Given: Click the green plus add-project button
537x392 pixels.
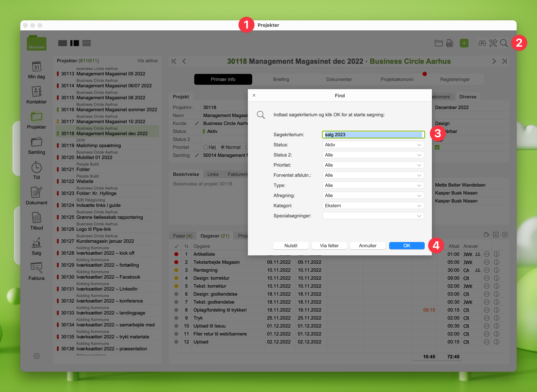Looking at the screenshot, I should tap(464, 43).
